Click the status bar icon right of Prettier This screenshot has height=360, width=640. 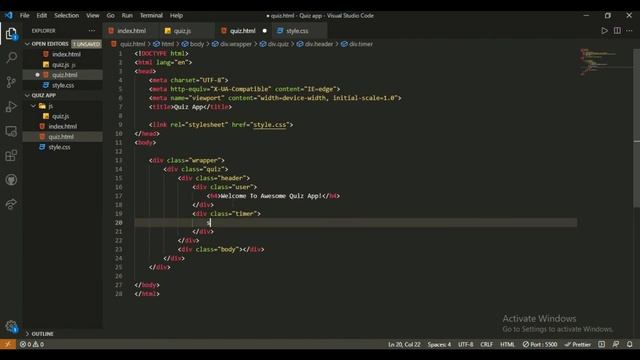pos(601,344)
